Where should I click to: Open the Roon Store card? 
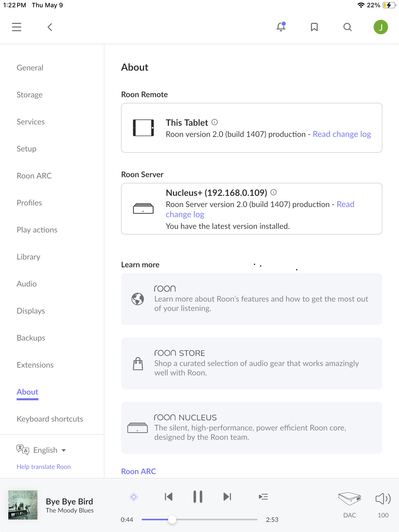251,363
